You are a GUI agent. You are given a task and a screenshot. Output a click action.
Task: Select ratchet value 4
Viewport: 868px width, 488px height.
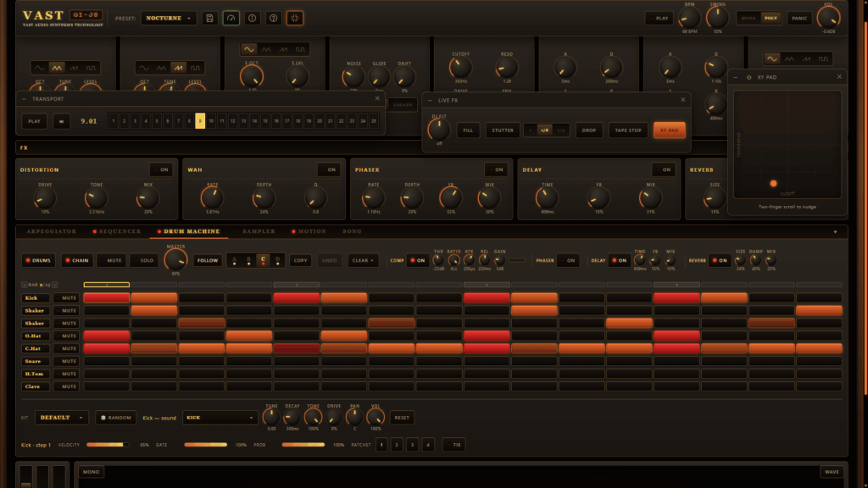428,445
